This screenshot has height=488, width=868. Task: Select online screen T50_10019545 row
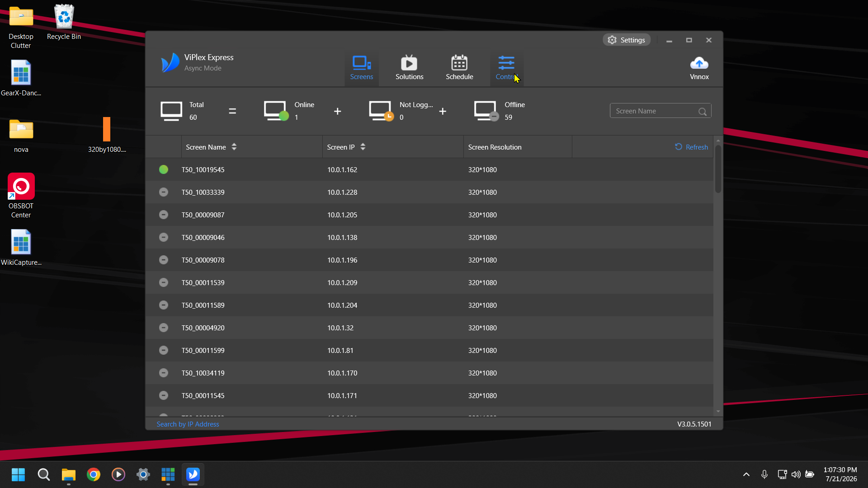click(x=429, y=169)
